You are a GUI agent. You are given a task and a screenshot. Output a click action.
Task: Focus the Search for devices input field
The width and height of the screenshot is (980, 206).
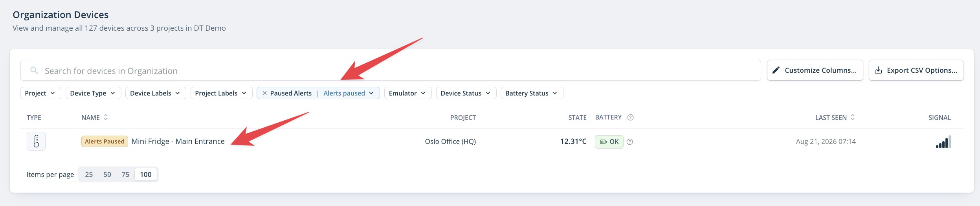391,70
